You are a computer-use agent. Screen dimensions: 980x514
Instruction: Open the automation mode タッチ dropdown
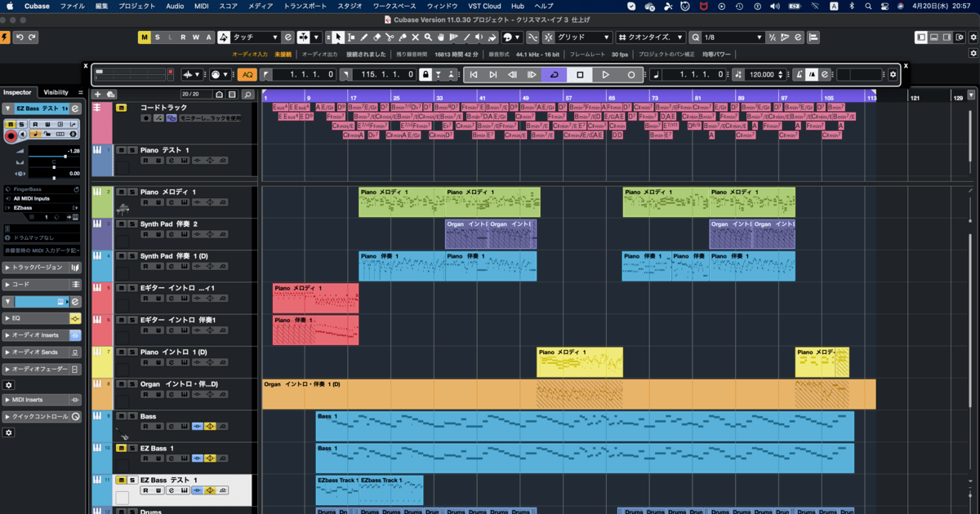click(x=255, y=37)
